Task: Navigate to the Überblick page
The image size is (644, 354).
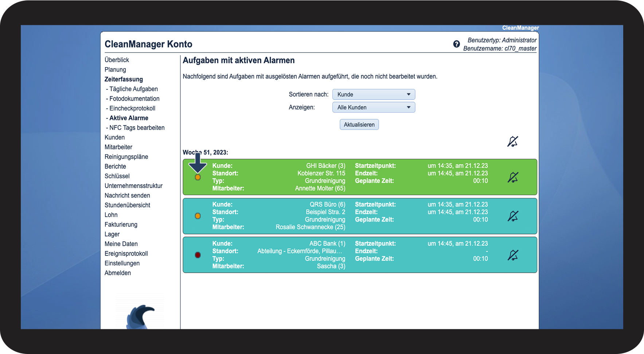Action: pos(117,60)
